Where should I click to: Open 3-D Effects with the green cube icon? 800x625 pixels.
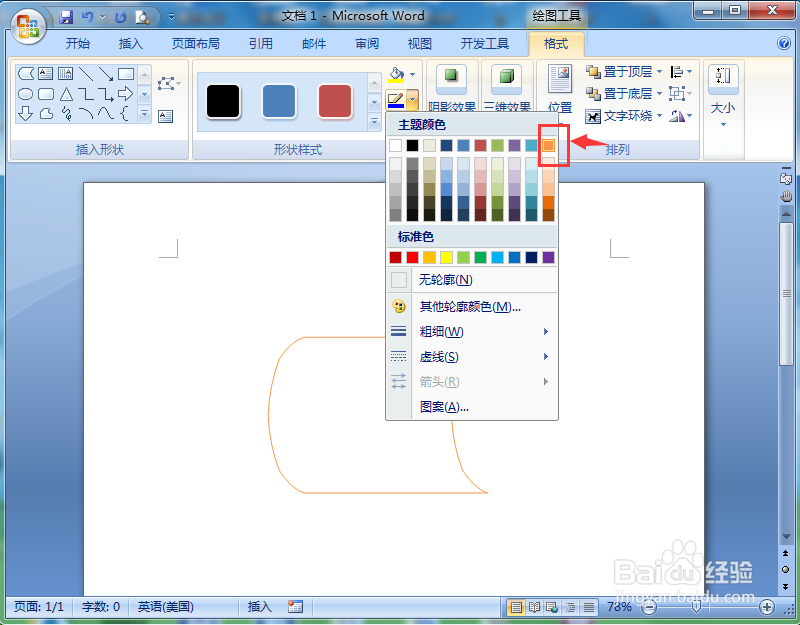coord(506,77)
